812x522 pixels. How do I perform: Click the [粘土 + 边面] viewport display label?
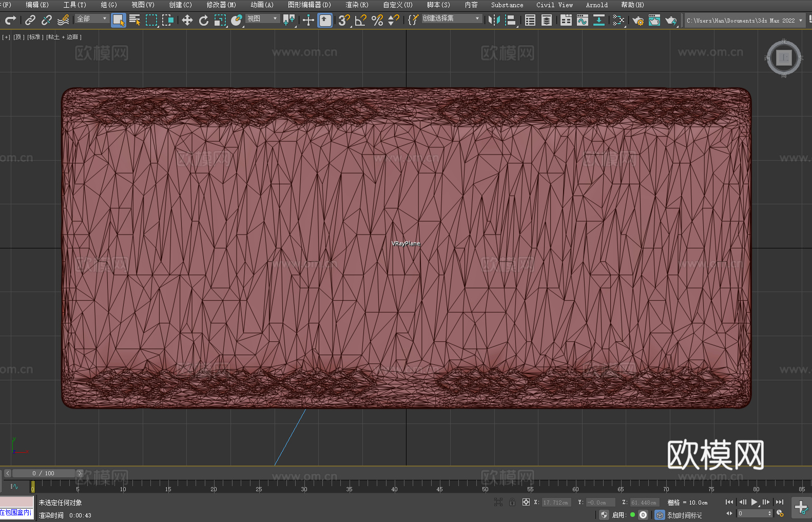pos(64,37)
